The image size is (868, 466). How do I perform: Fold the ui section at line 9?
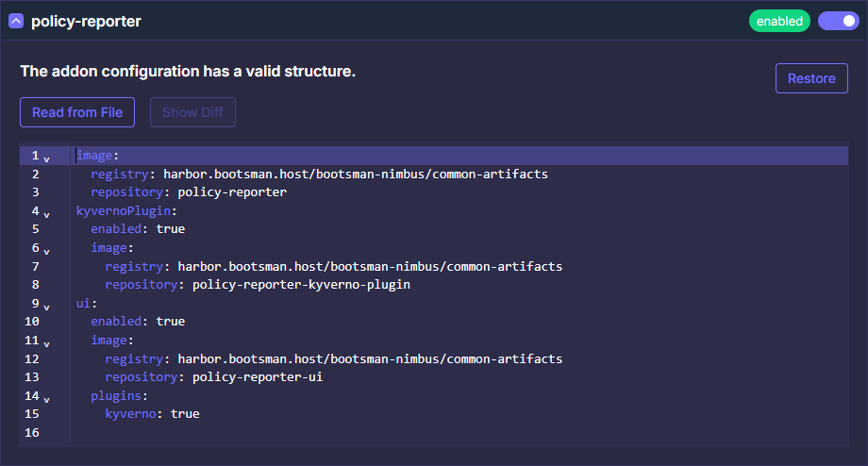point(47,306)
